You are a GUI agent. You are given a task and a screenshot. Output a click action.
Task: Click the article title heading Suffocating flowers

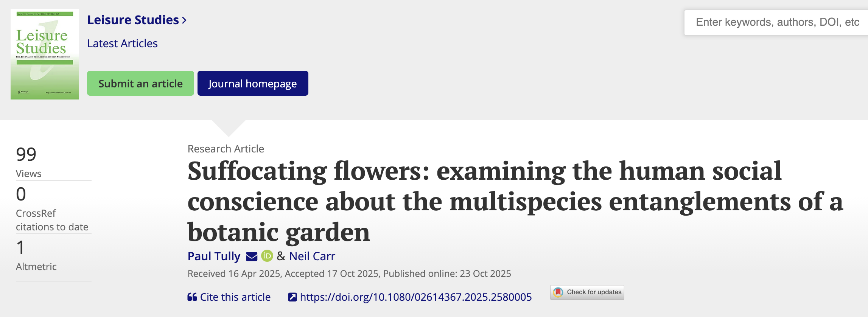point(515,201)
